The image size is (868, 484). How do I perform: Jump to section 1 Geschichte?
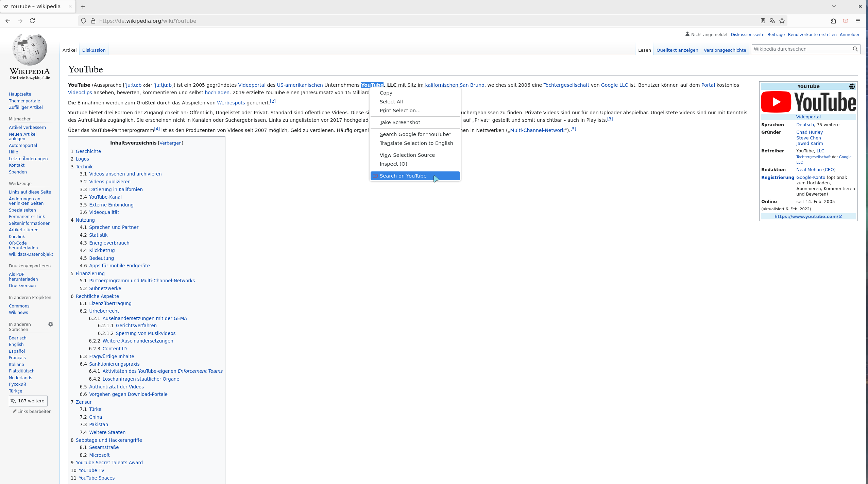88,151
